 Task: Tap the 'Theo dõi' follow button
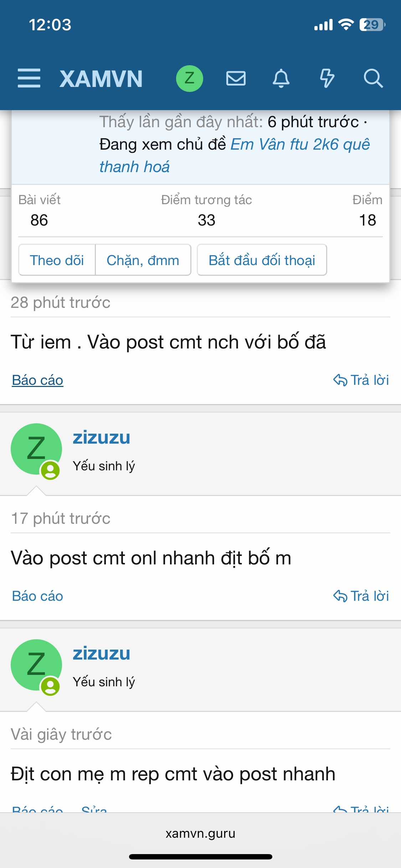click(57, 260)
